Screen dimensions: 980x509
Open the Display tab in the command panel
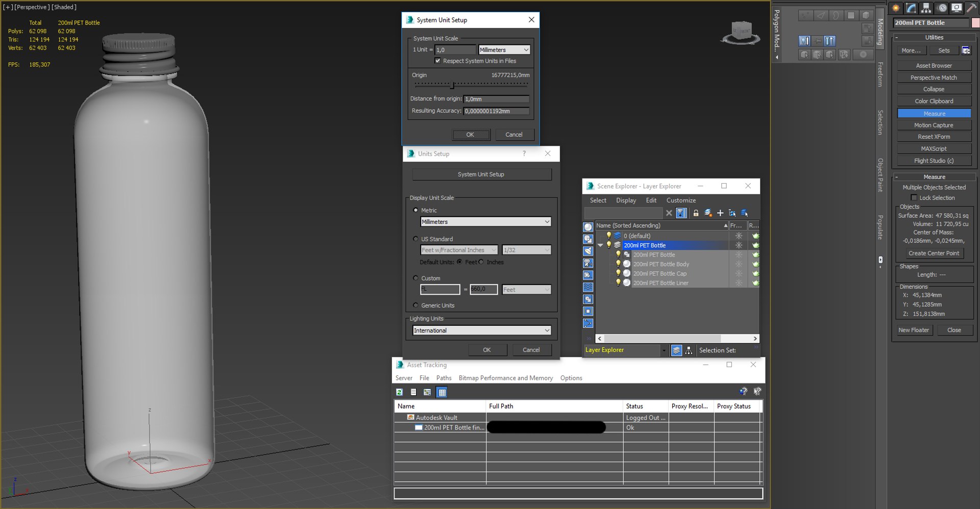[957, 8]
